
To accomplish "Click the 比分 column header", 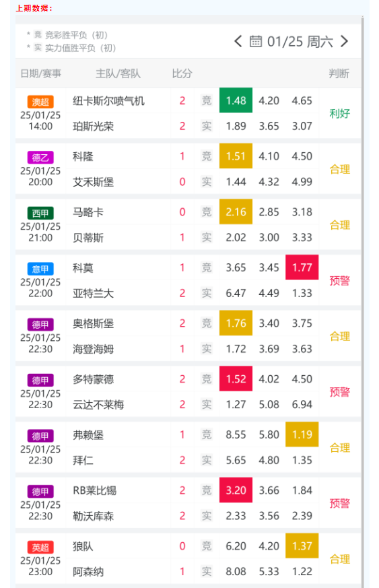I will pos(182,73).
